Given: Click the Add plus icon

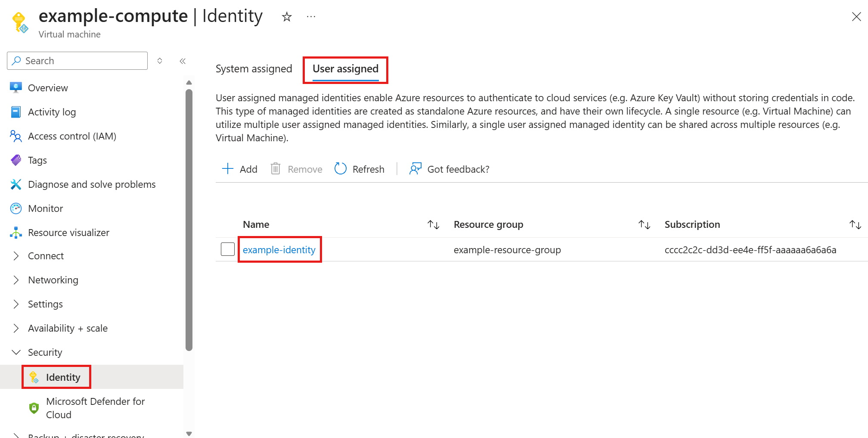Looking at the screenshot, I should click(x=227, y=169).
